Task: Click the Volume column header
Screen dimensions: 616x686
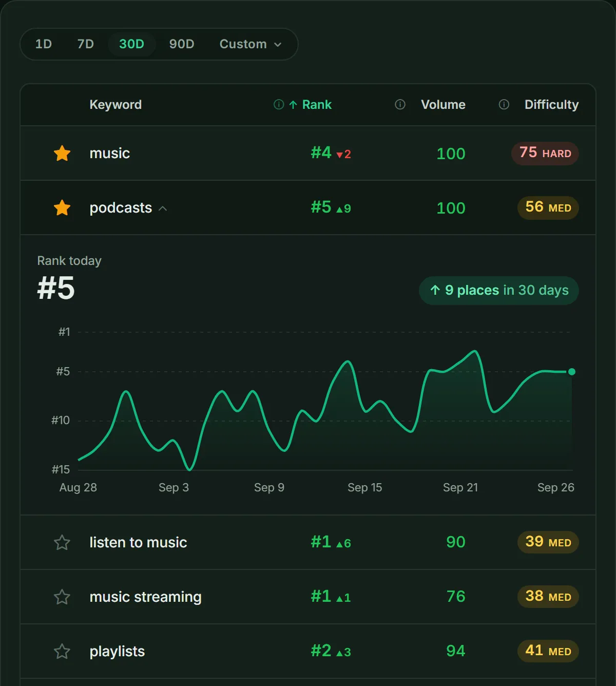Action: 443,105
